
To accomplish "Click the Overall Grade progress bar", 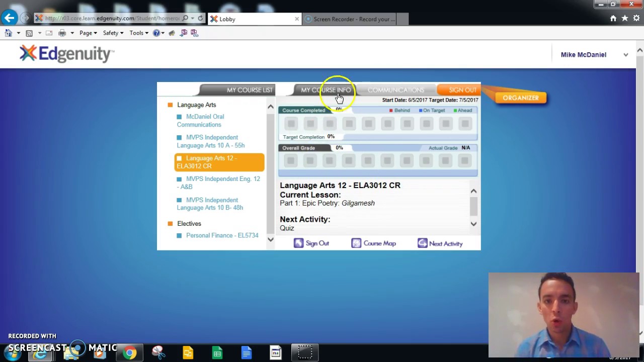I will 378,161.
